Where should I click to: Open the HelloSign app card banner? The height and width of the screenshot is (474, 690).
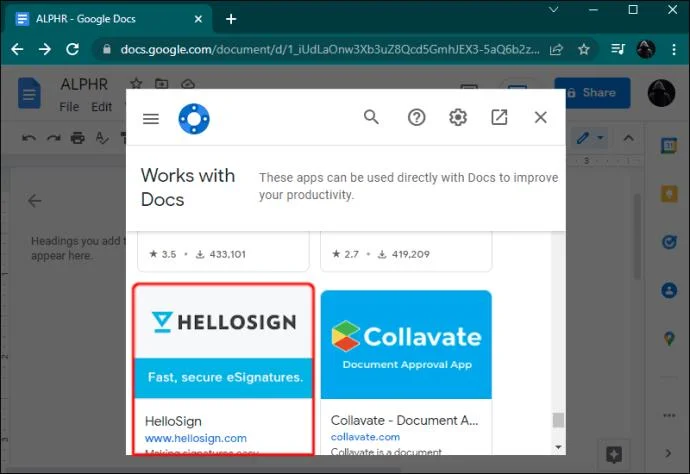224,342
